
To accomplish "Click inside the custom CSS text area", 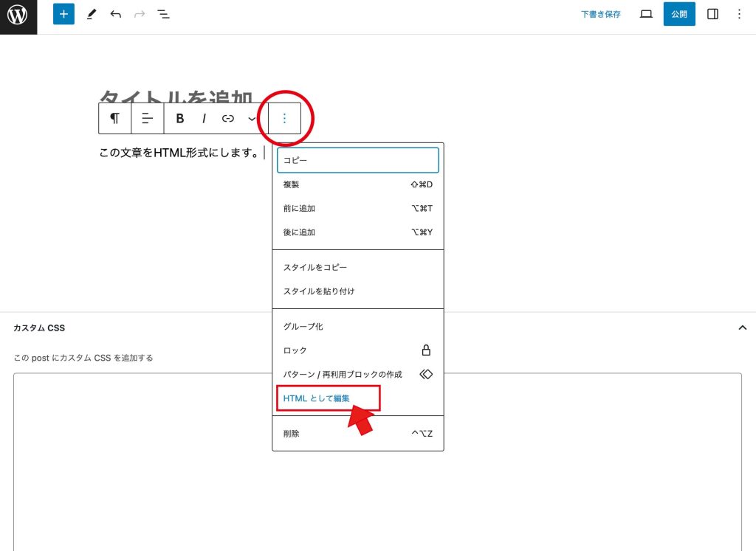I will coord(377,462).
